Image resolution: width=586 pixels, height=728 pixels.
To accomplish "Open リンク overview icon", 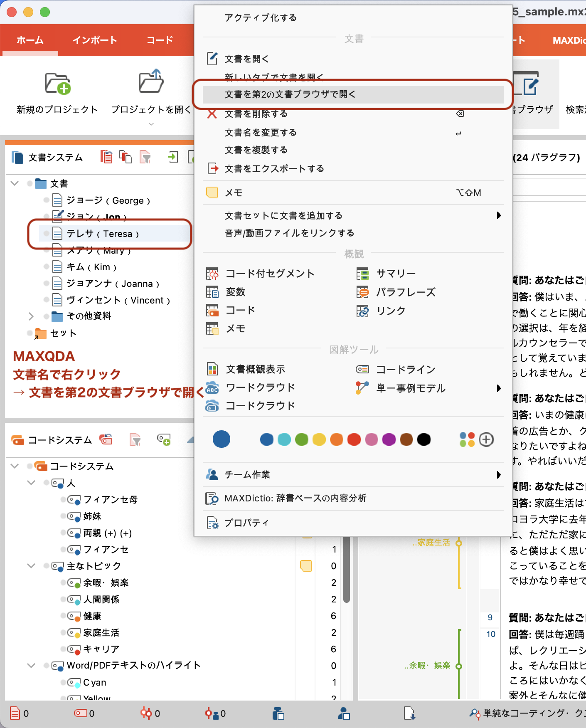I will click(362, 311).
